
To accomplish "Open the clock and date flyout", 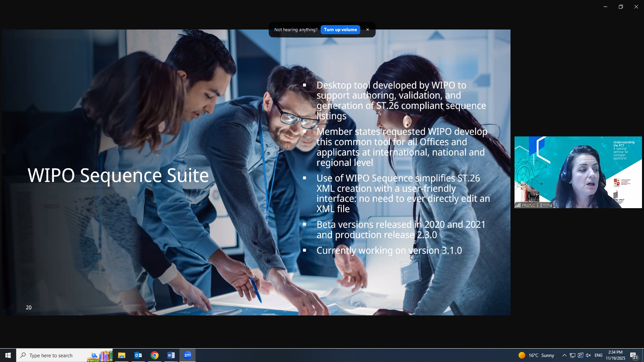I will [x=615, y=355].
